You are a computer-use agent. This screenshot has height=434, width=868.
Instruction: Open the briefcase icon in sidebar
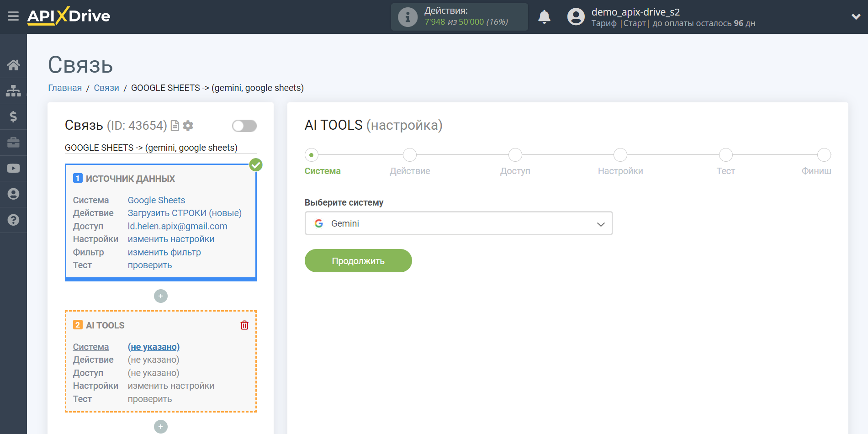point(13,143)
